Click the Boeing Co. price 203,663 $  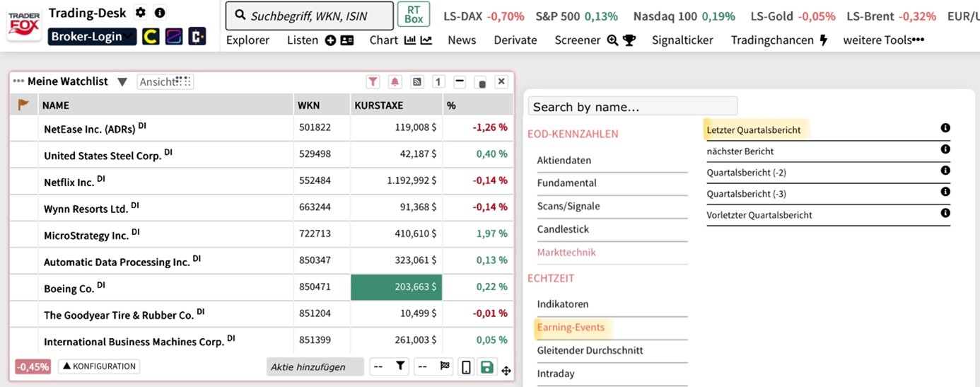pos(396,287)
